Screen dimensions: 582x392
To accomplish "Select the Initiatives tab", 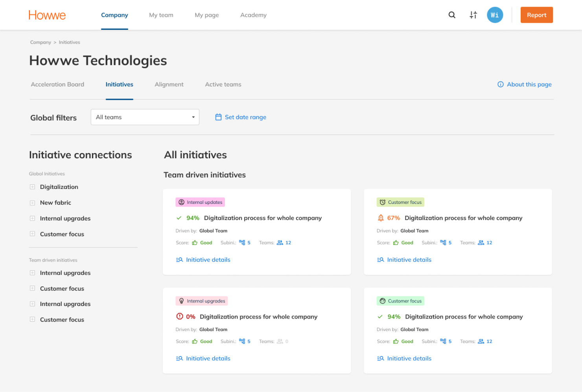I will pos(119,84).
